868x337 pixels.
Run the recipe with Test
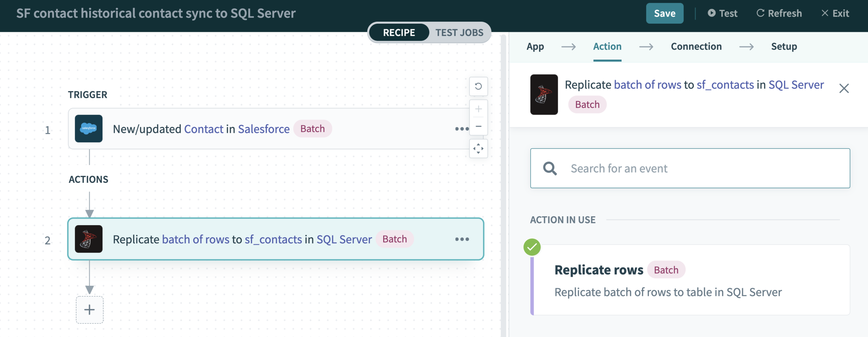click(x=723, y=13)
